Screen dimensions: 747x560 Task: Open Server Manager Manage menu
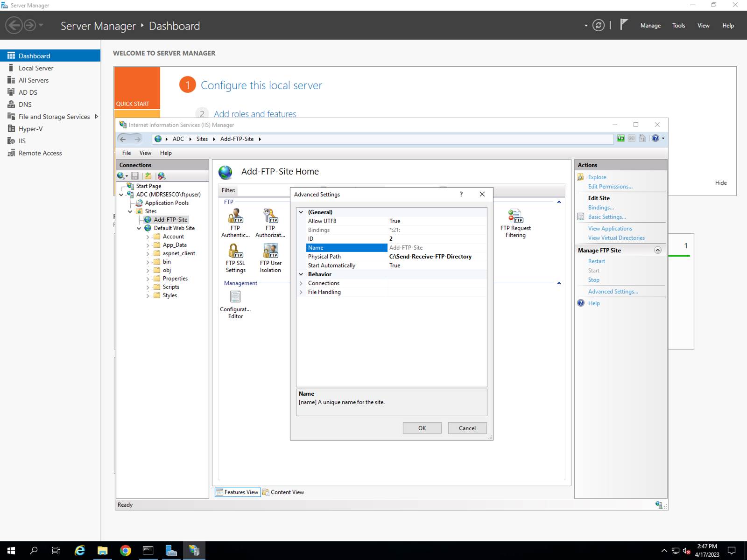pos(650,26)
